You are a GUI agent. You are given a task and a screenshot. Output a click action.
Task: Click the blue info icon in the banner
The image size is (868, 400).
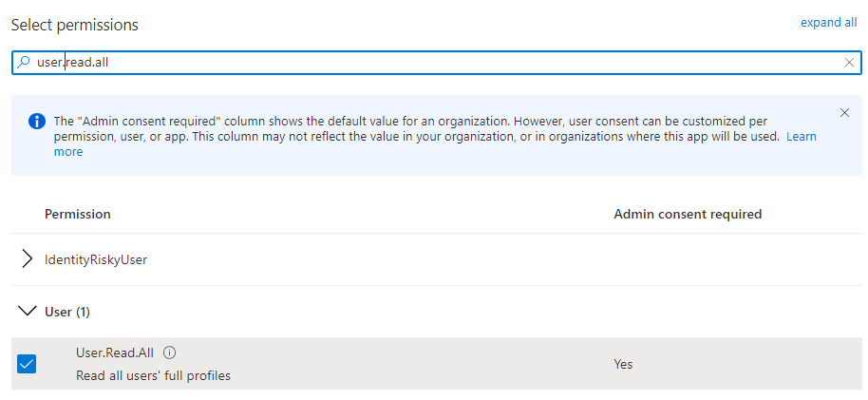click(x=37, y=122)
